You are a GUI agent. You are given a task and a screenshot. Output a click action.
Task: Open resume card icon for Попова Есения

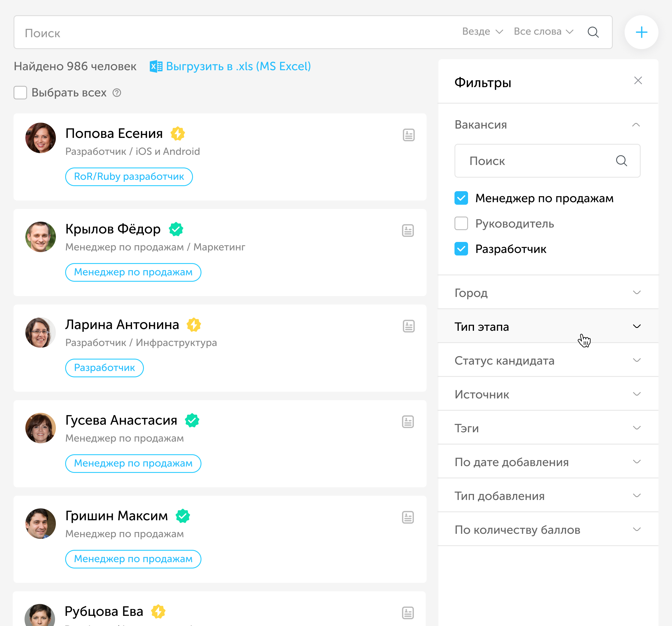click(408, 135)
